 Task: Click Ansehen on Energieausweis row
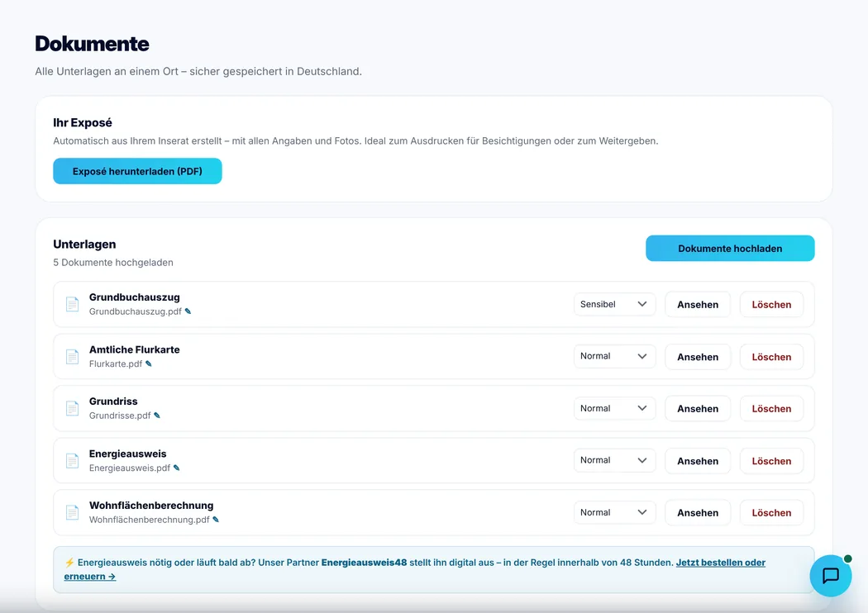click(x=698, y=461)
